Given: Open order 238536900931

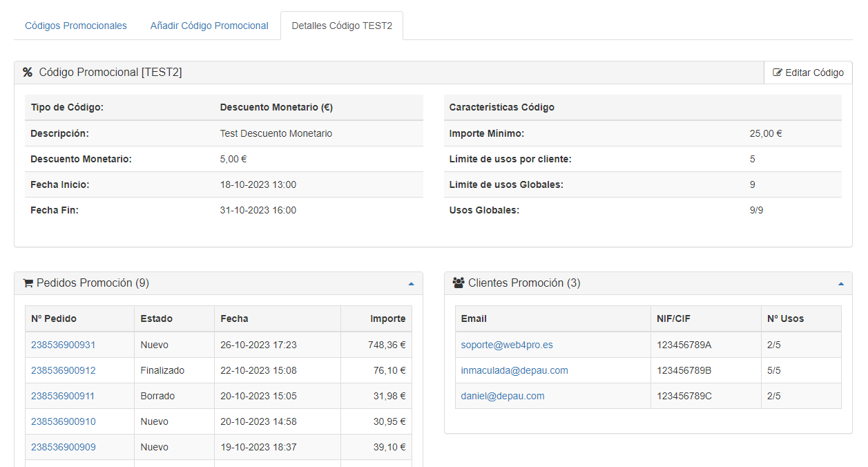Looking at the screenshot, I should pos(64,345).
